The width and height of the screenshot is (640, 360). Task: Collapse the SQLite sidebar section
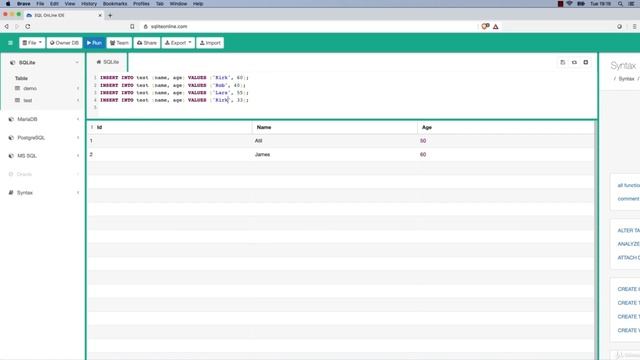pos(77,62)
